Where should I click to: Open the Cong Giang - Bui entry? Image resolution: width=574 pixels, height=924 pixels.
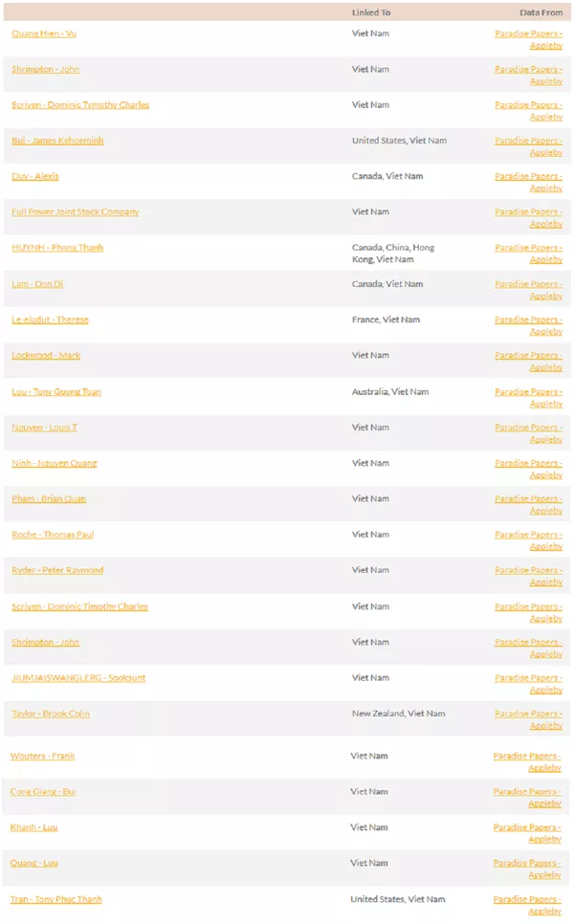click(43, 792)
